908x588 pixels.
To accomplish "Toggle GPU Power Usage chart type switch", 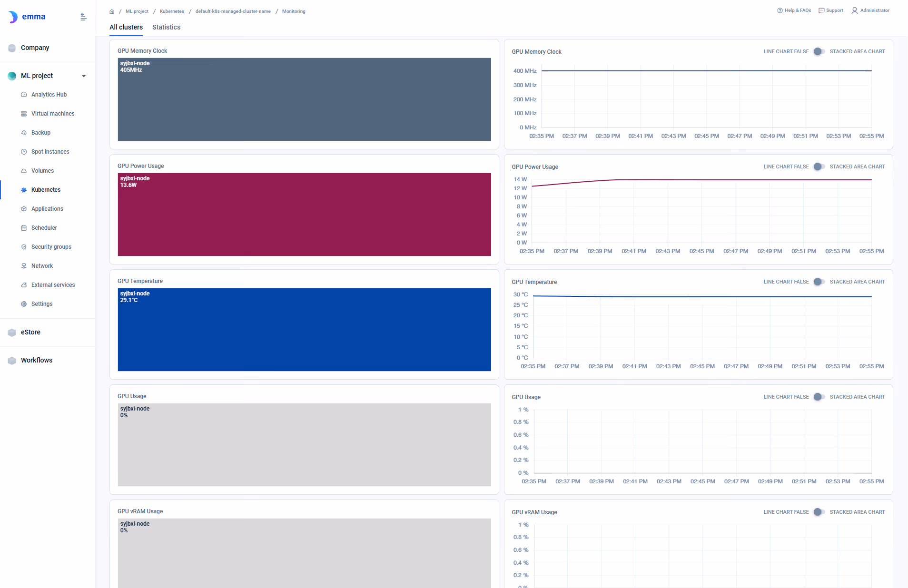I will click(819, 167).
